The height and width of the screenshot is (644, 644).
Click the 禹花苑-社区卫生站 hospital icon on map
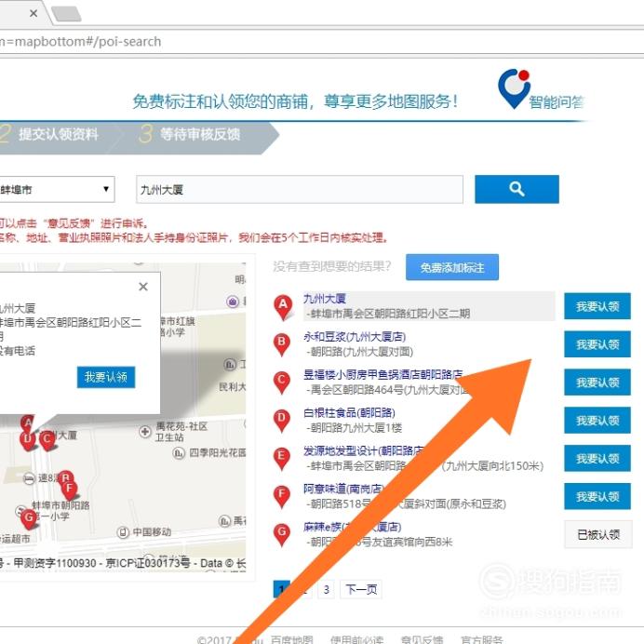point(144,432)
